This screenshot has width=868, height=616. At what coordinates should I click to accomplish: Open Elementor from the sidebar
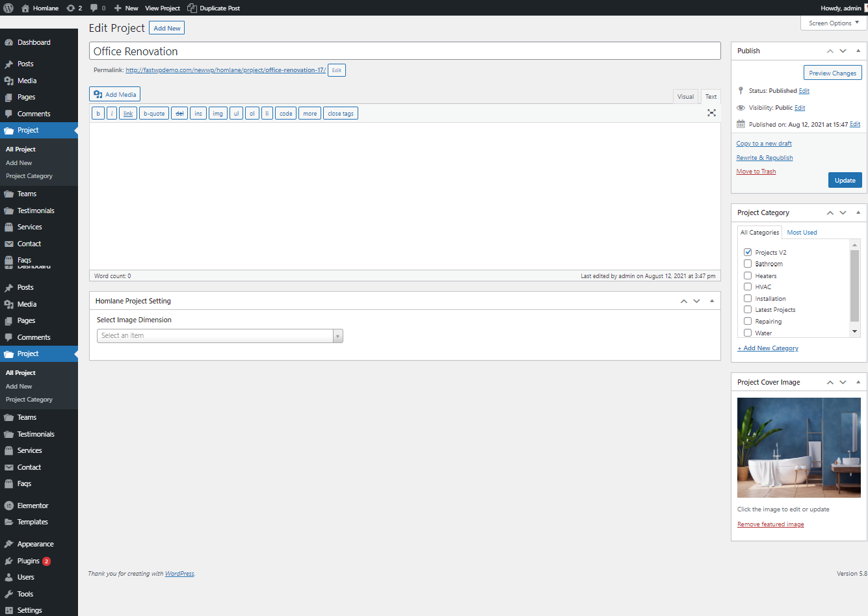coord(33,506)
